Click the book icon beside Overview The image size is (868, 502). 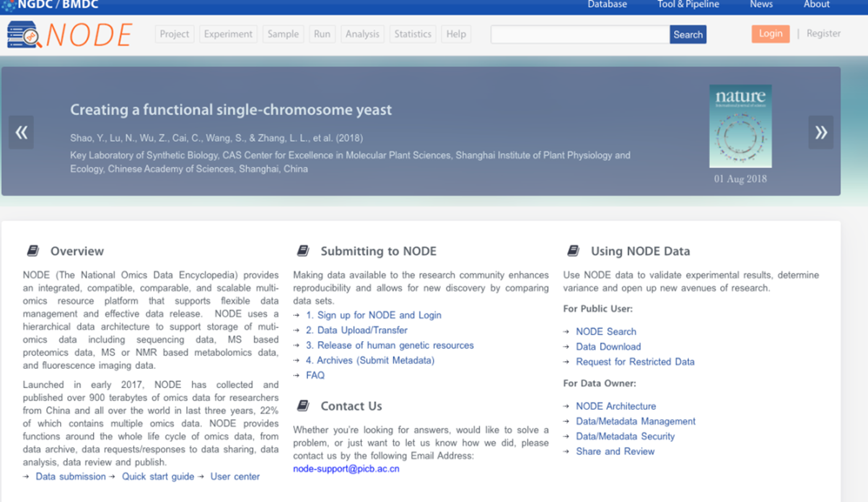pyautogui.click(x=33, y=251)
